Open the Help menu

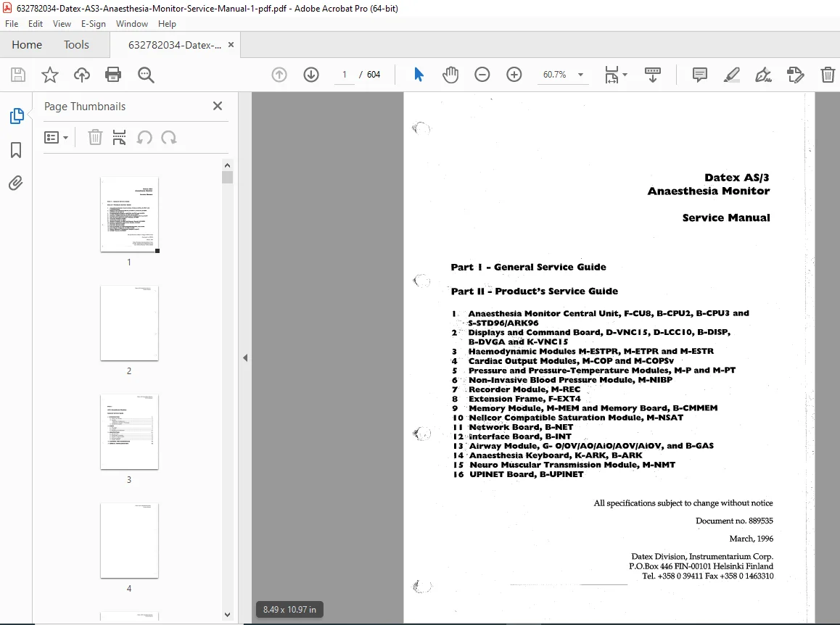tap(167, 24)
